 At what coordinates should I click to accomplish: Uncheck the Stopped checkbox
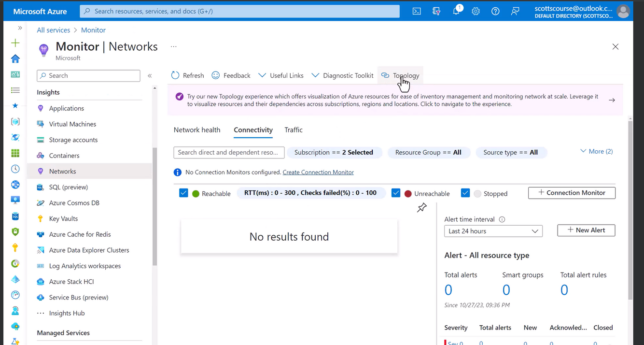(465, 193)
